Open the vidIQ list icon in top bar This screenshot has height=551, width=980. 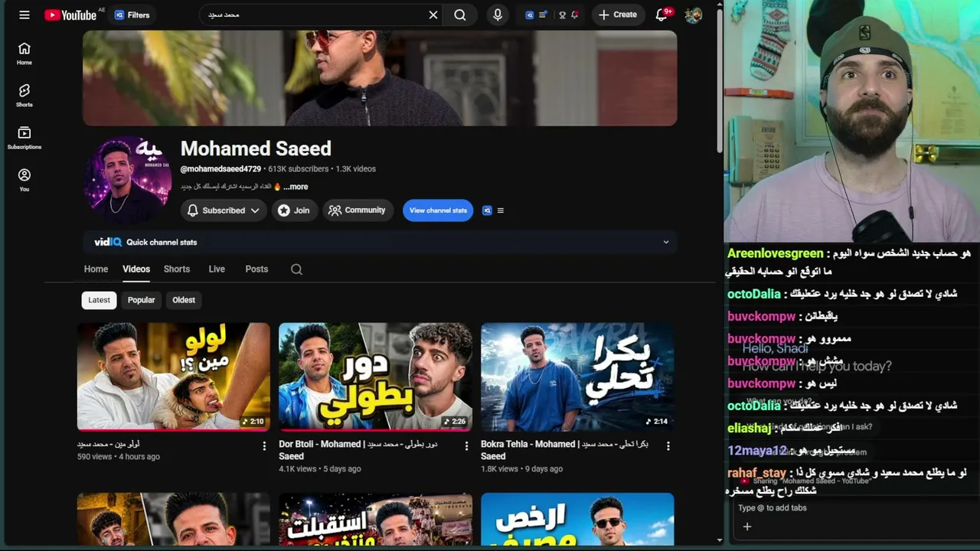(x=543, y=15)
